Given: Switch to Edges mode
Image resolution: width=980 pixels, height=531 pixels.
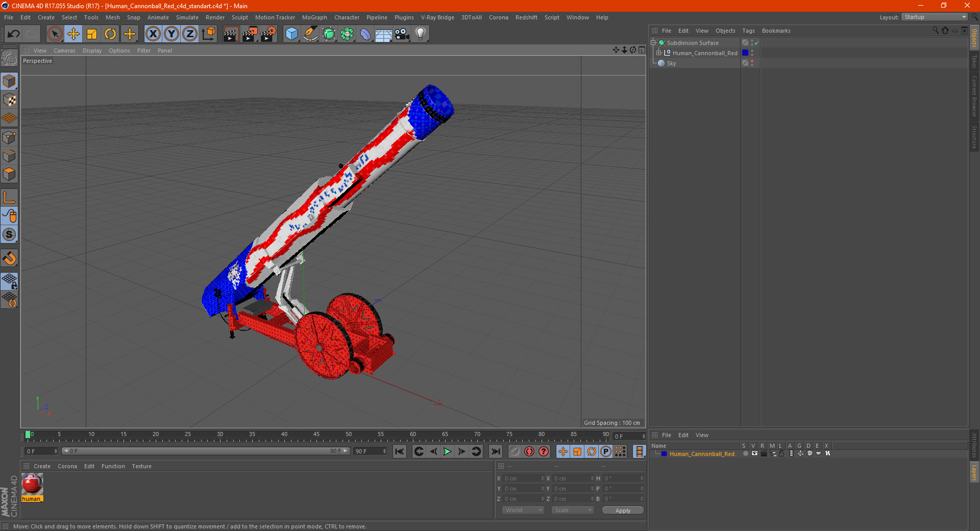Looking at the screenshot, I should click(x=9, y=156).
